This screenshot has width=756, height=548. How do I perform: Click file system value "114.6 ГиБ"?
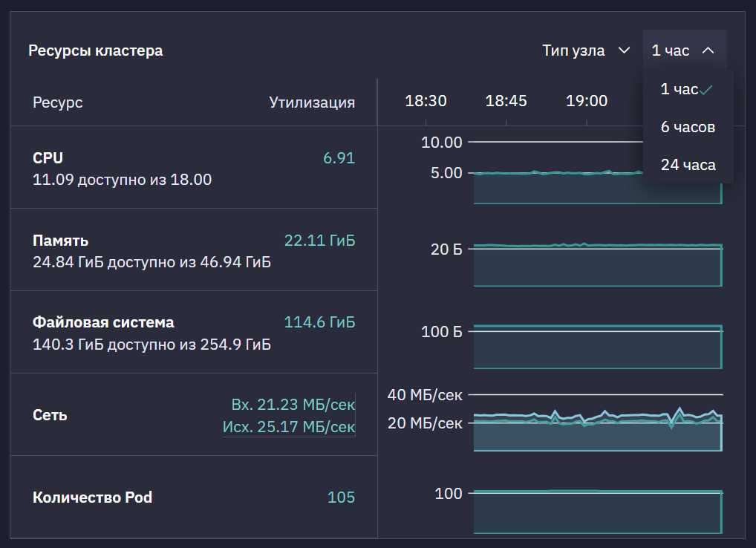coord(319,322)
